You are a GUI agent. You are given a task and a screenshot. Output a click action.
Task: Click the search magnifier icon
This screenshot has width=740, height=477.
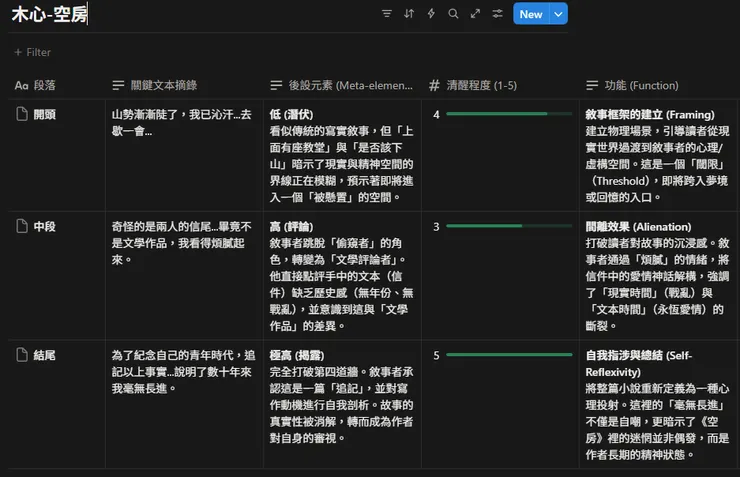(x=453, y=14)
